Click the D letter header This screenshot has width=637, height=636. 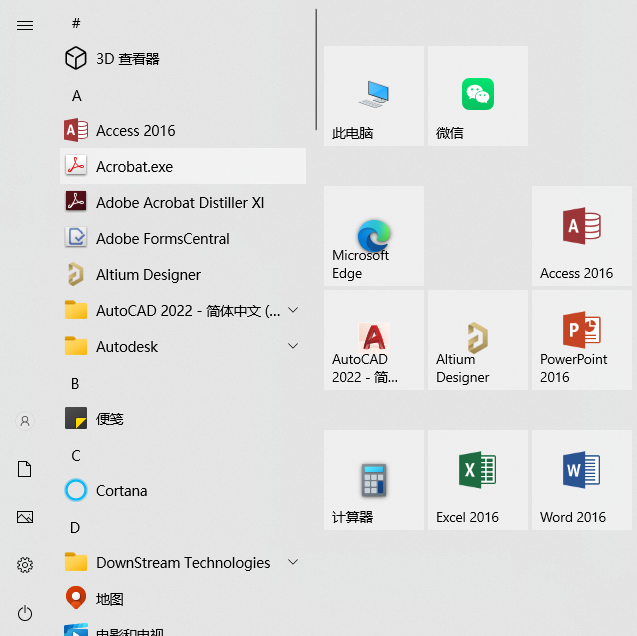75,528
